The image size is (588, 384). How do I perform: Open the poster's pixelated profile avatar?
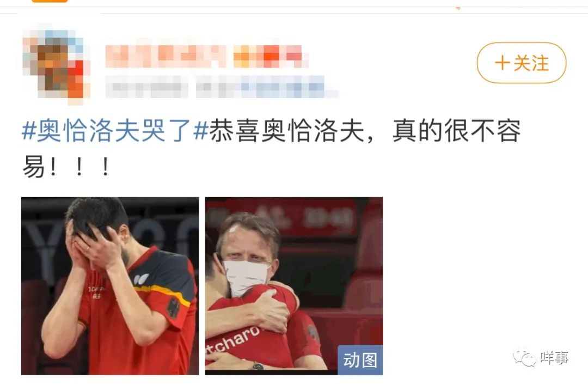56,64
